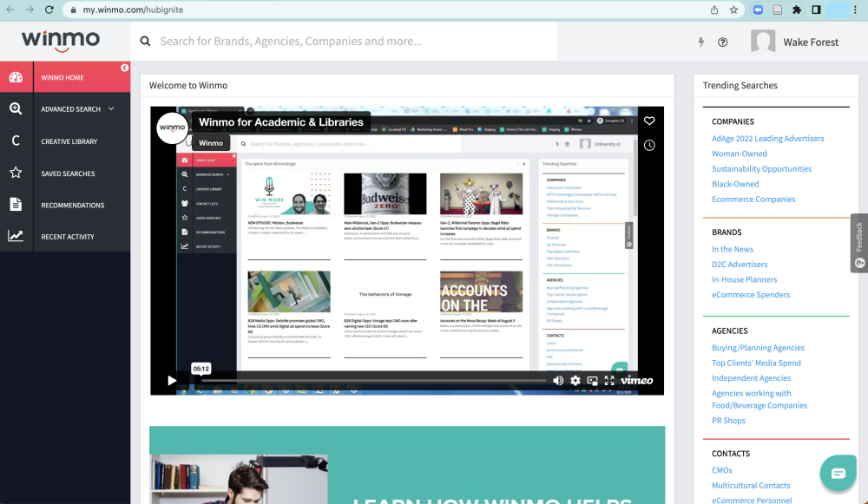Click the Wake Forest profile avatar
Viewport: 868px width, 504px height.
(763, 42)
